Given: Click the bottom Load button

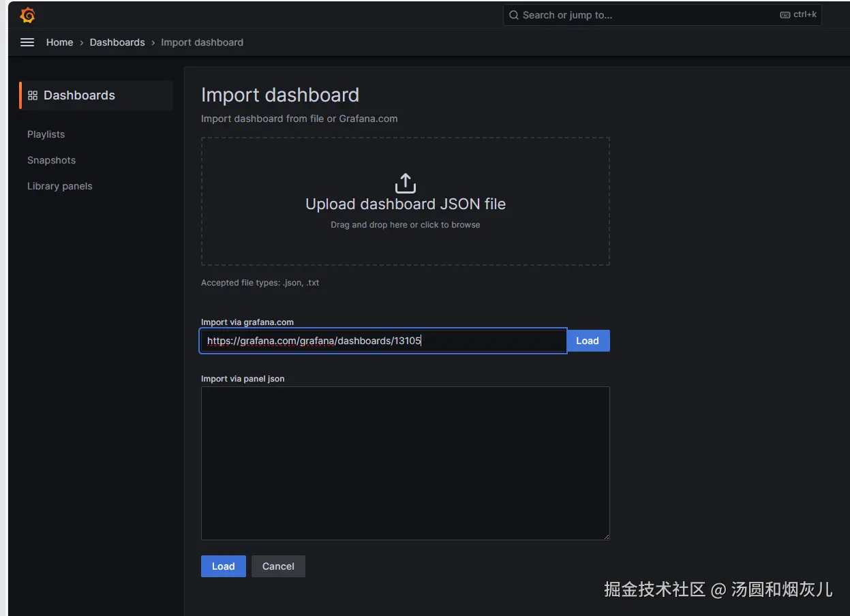Looking at the screenshot, I should tap(224, 566).
